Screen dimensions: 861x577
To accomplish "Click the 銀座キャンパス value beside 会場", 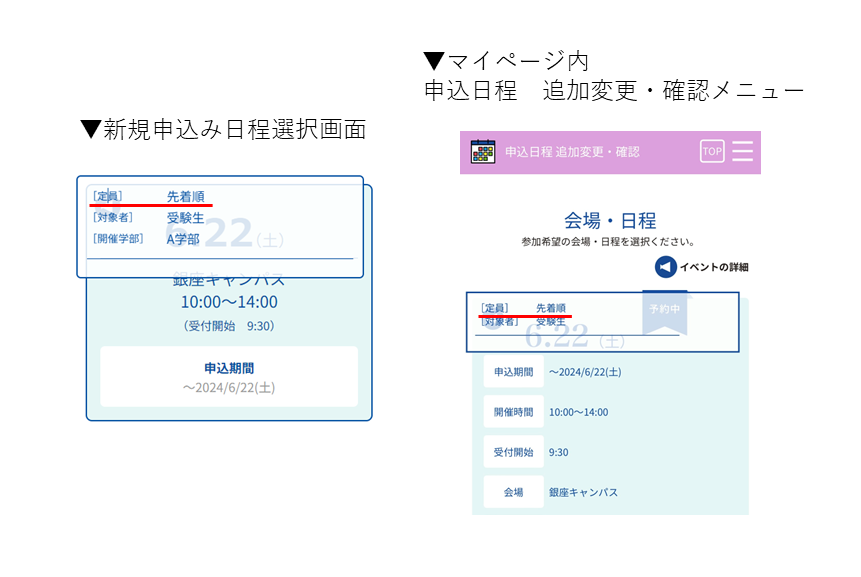I will coord(583,492).
